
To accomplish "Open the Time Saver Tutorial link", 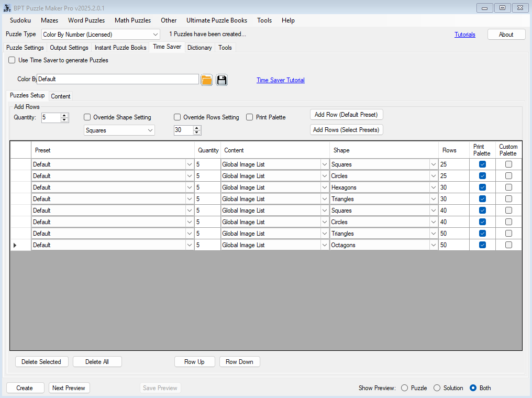I will pyautogui.click(x=280, y=80).
